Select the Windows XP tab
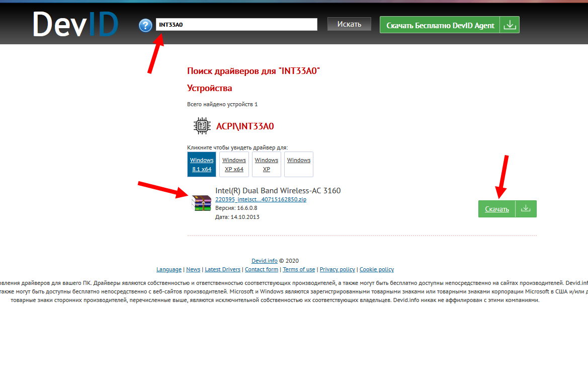Screen dimensions: 588x379 point(266,165)
